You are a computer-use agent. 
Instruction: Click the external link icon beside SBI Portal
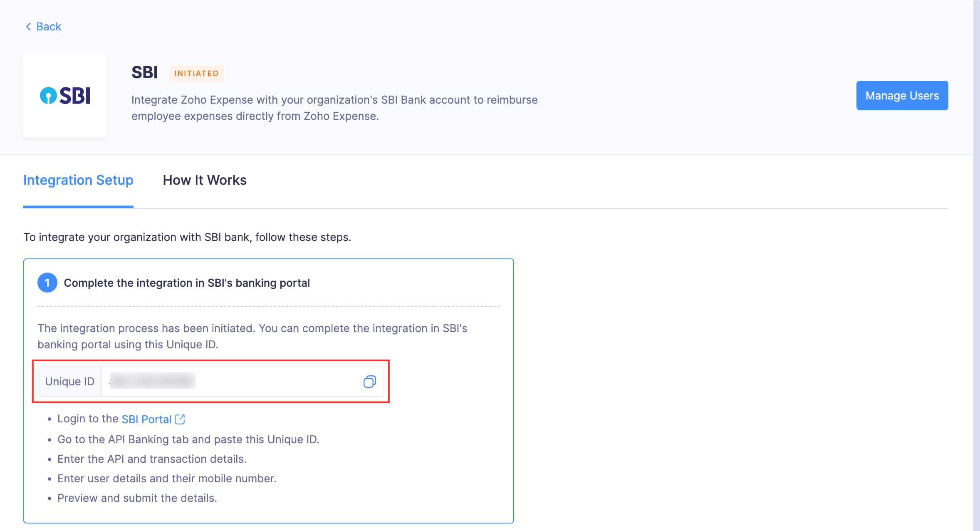click(180, 419)
